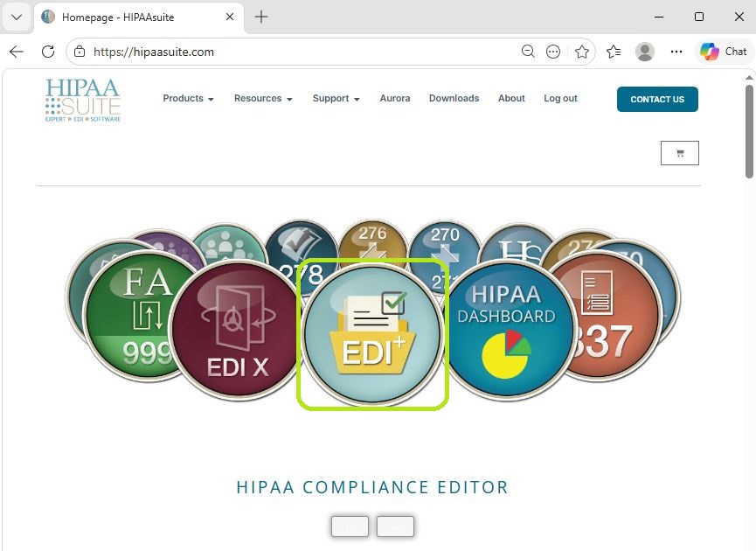This screenshot has width=756, height=551.
Task: Click next carousel arrow button
Action: (x=395, y=527)
